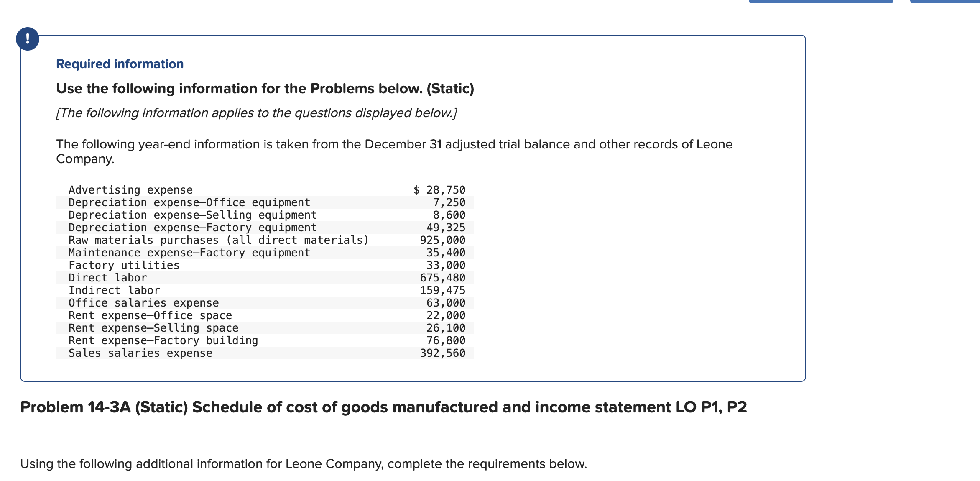Click the Depreciation expense—Office equipment entry
Image resolution: width=980 pixels, height=481 pixels.
pos(189,202)
